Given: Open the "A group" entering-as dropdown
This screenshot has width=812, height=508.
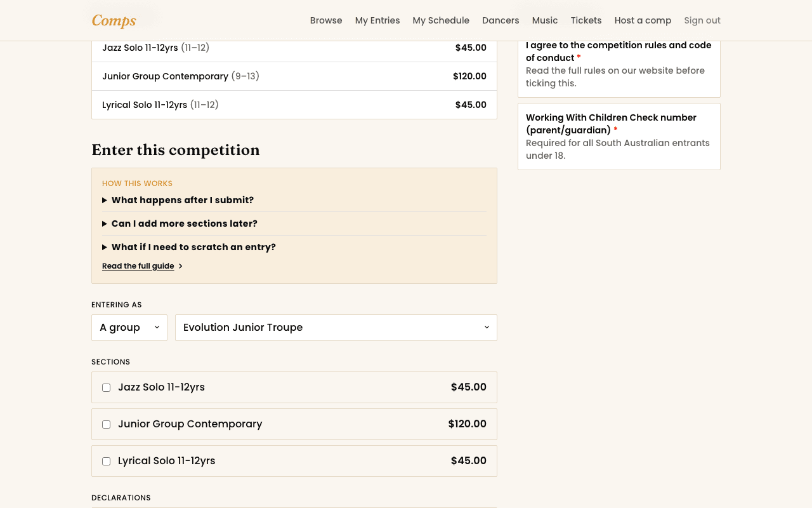Looking at the screenshot, I should (129, 328).
